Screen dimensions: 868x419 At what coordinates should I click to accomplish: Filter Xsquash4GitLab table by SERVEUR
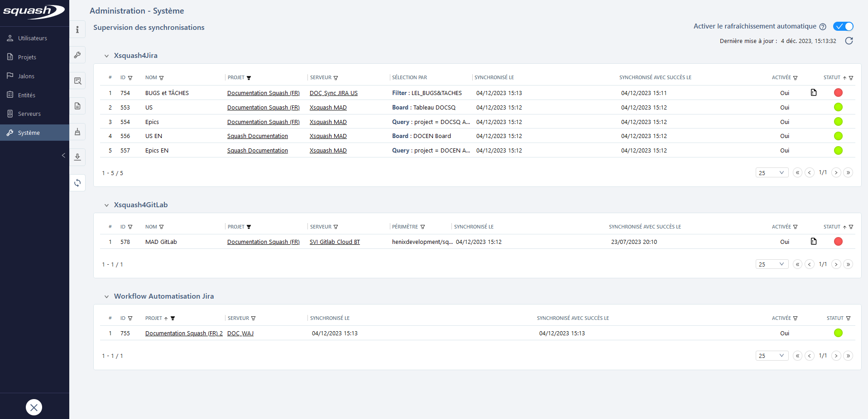coord(336,227)
